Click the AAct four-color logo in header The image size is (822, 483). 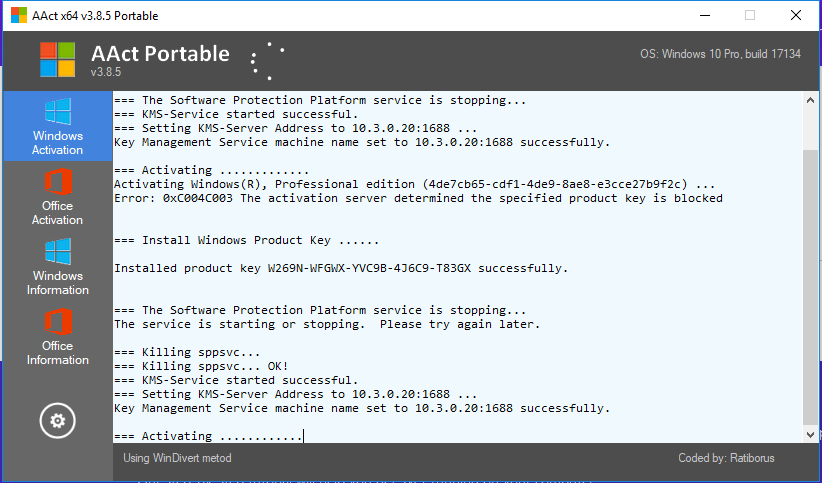[x=57, y=60]
